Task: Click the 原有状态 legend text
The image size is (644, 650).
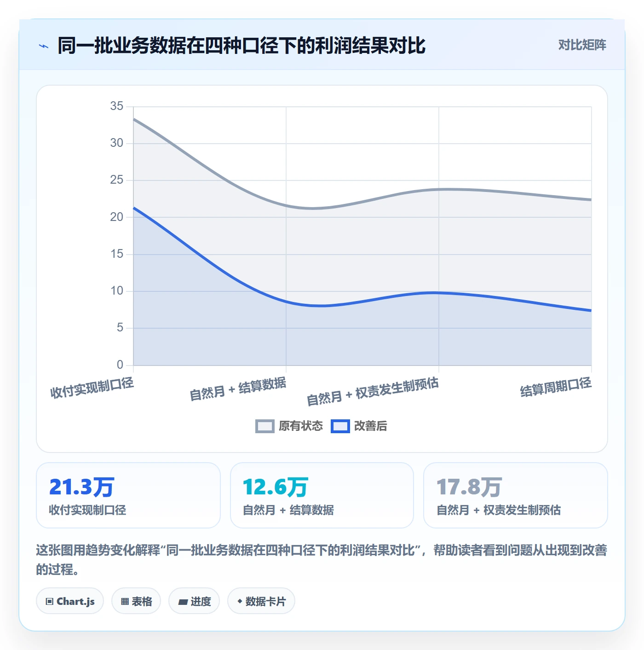Action: click(x=301, y=426)
